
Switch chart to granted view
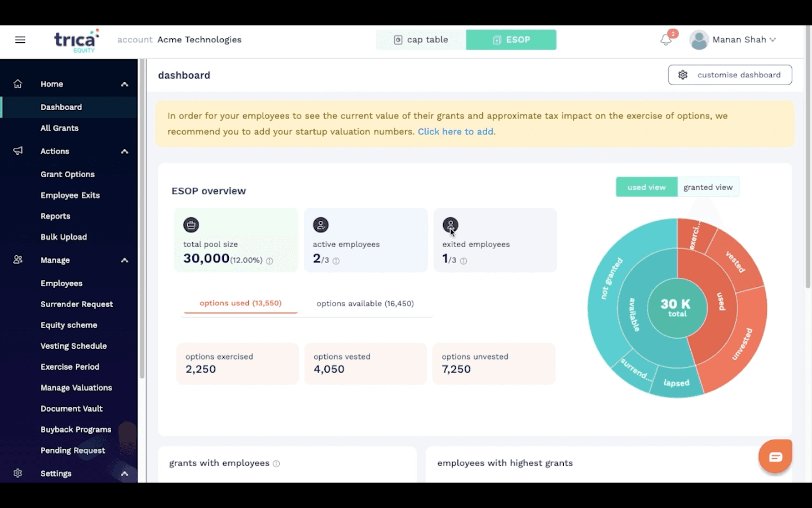708,187
